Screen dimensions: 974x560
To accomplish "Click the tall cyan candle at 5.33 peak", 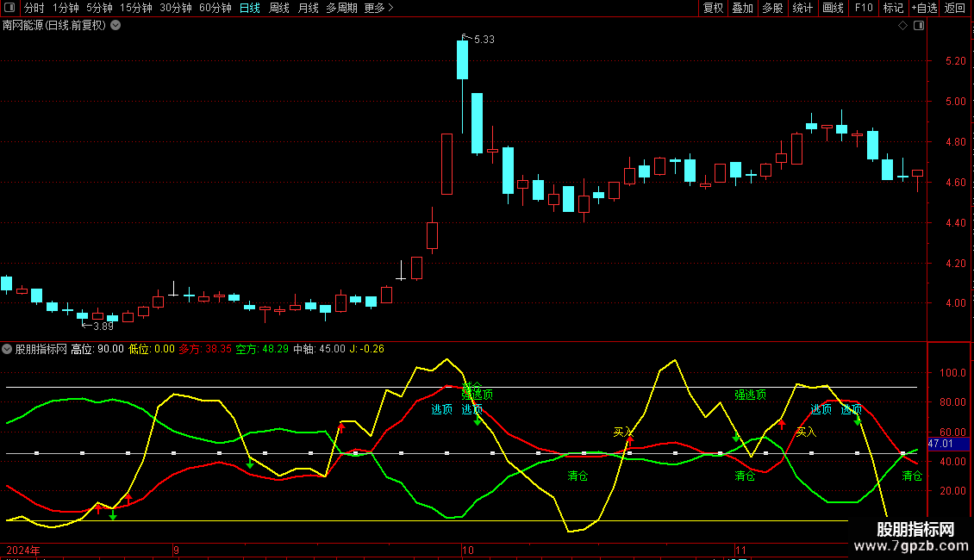I will click(462, 59).
